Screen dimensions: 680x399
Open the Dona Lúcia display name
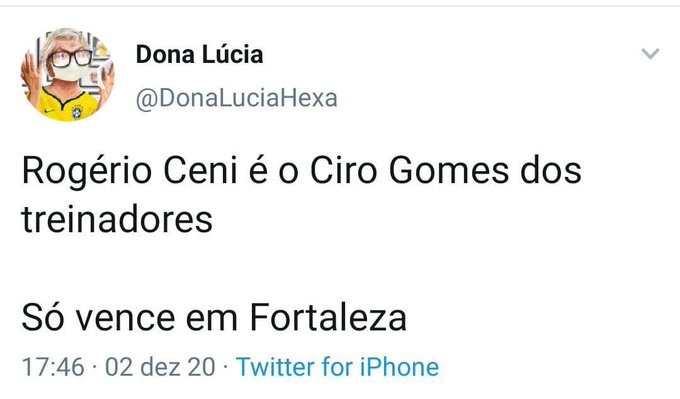199,55
